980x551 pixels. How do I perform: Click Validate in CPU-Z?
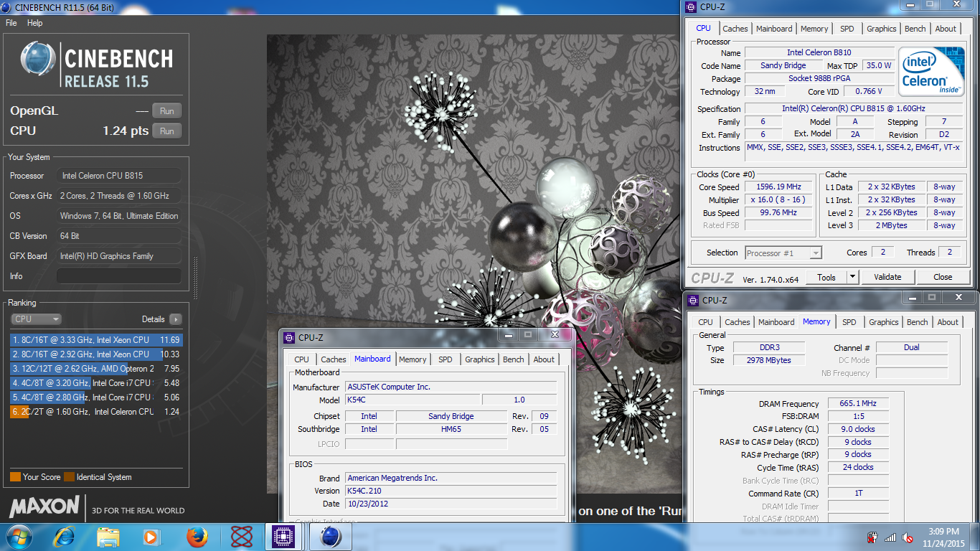[887, 277]
